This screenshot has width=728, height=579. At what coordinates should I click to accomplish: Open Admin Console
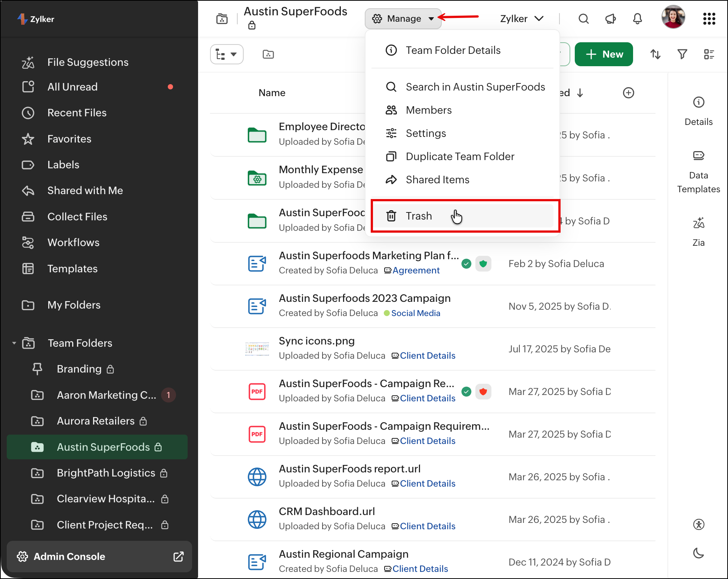click(x=99, y=557)
